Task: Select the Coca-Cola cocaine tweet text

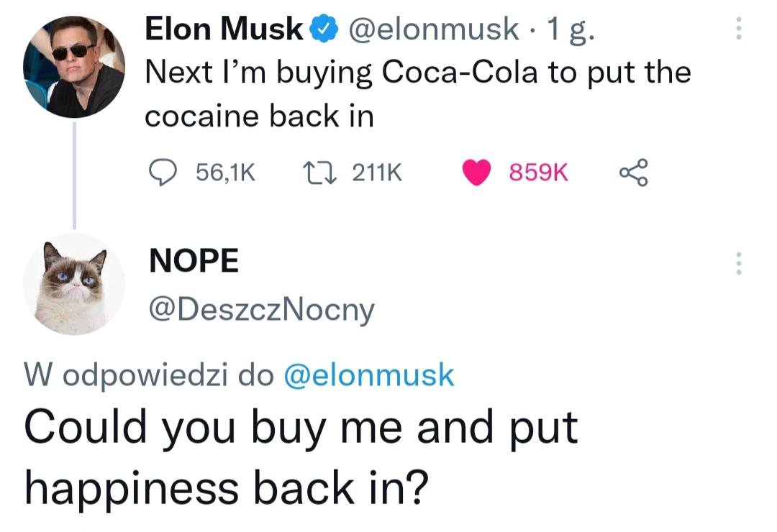Action: pos(418,94)
